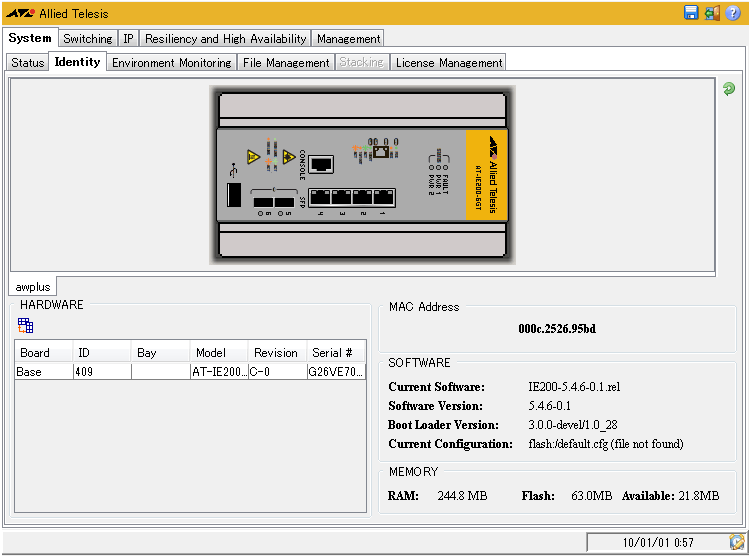Click the green refresh icon

(729, 89)
